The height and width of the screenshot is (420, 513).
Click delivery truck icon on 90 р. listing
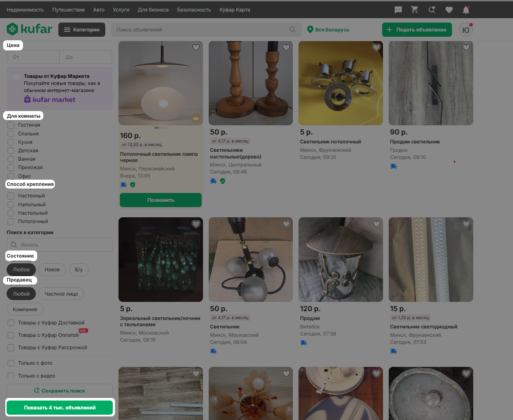393,166
